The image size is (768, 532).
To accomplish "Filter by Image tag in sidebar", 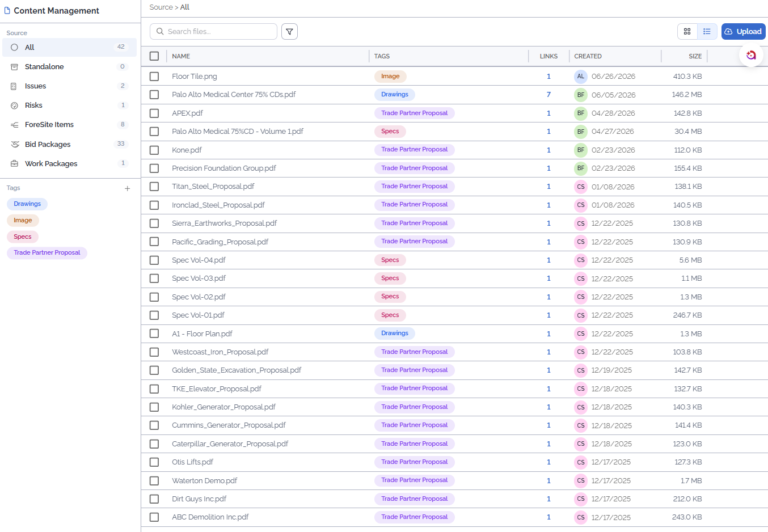I will [23, 221].
